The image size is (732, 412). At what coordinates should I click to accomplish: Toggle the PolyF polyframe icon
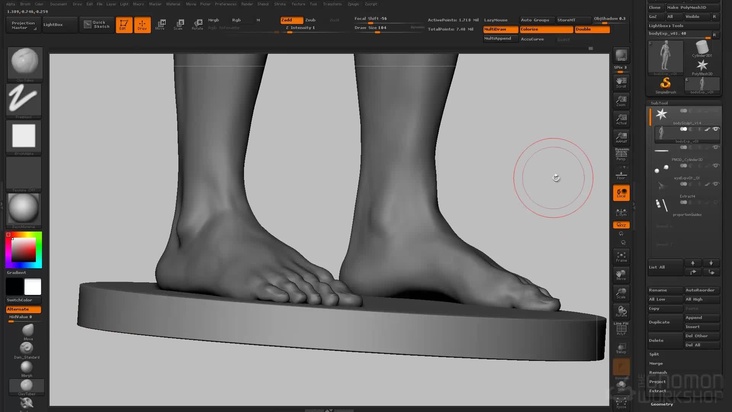pos(621,329)
